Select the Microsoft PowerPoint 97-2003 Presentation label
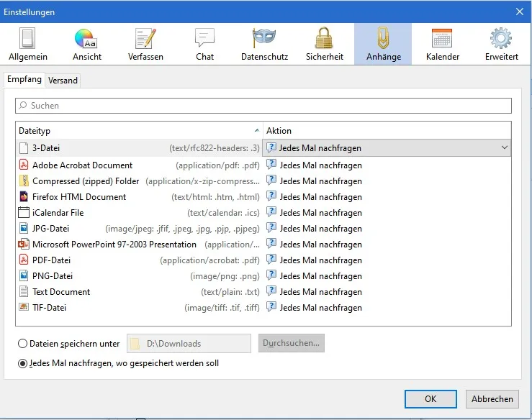 tap(114, 245)
